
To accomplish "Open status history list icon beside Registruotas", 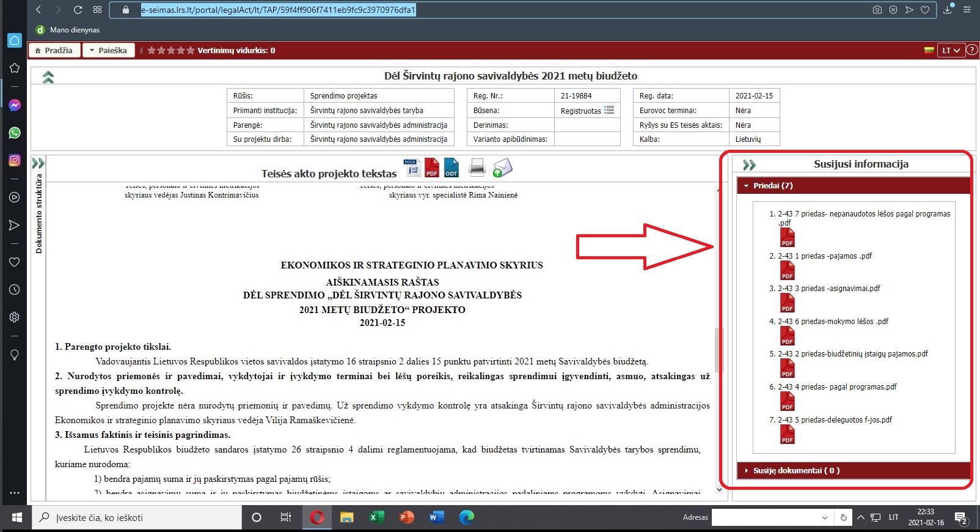I will [x=609, y=110].
